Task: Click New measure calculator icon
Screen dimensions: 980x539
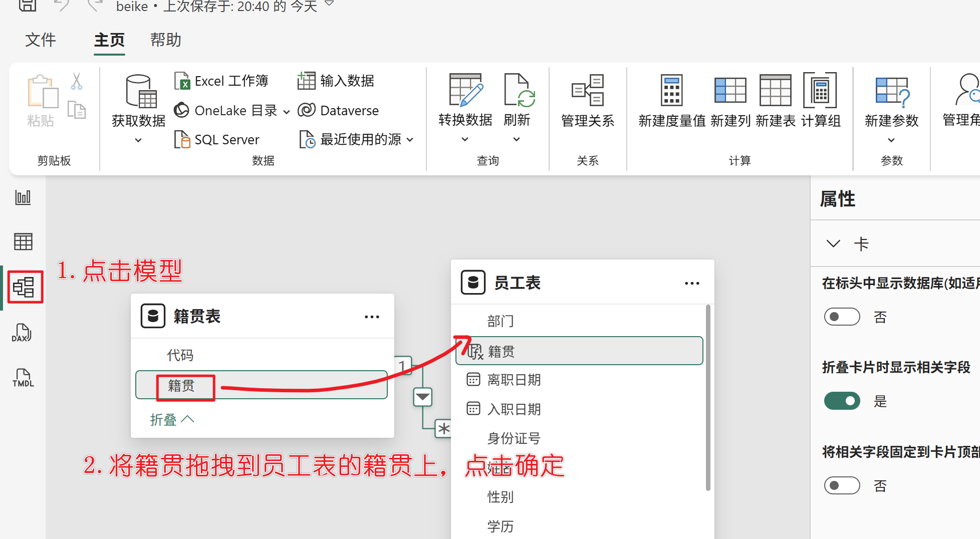Action: [x=671, y=91]
